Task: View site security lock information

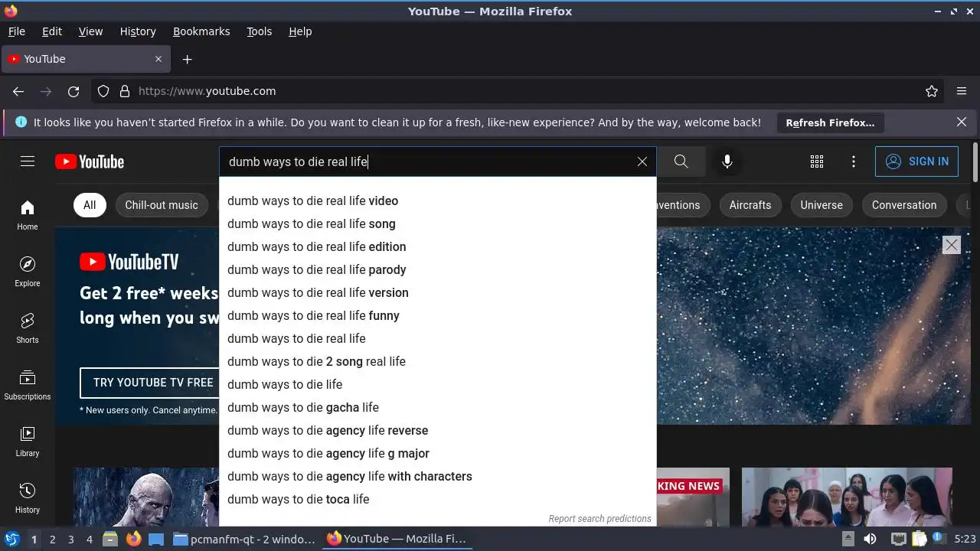Action: pyautogui.click(x=125, y=91)
